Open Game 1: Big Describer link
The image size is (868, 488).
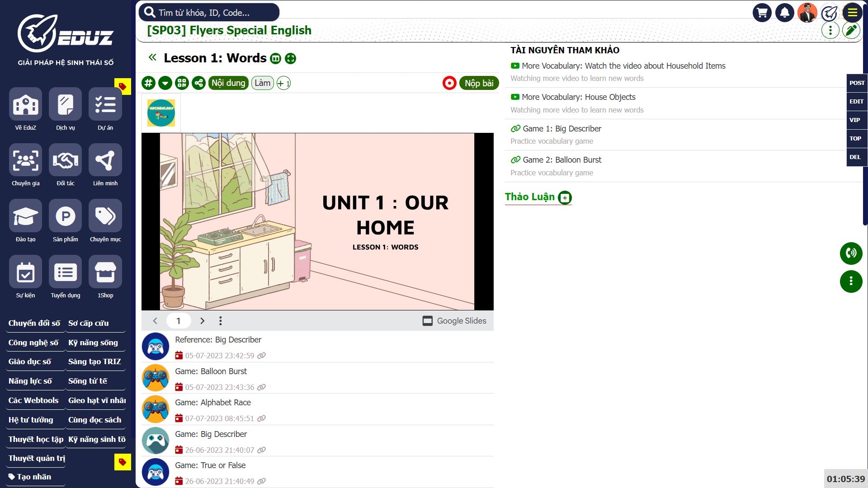(x=561, y=129)
